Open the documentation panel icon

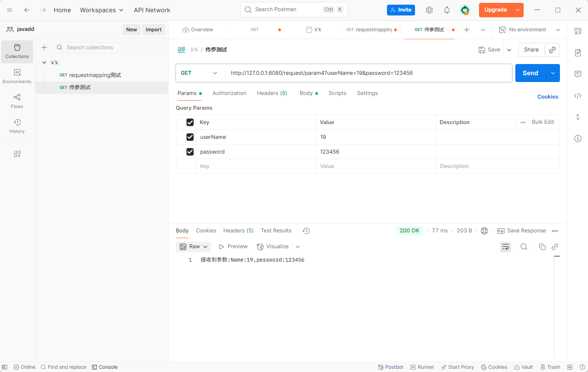578,53
